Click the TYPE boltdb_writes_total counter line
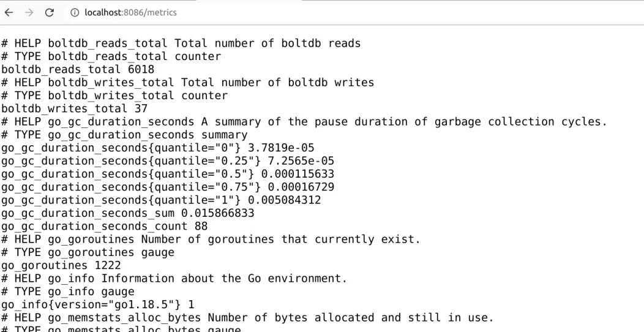This screenshot has height=332, width=644. coord(114,96)
